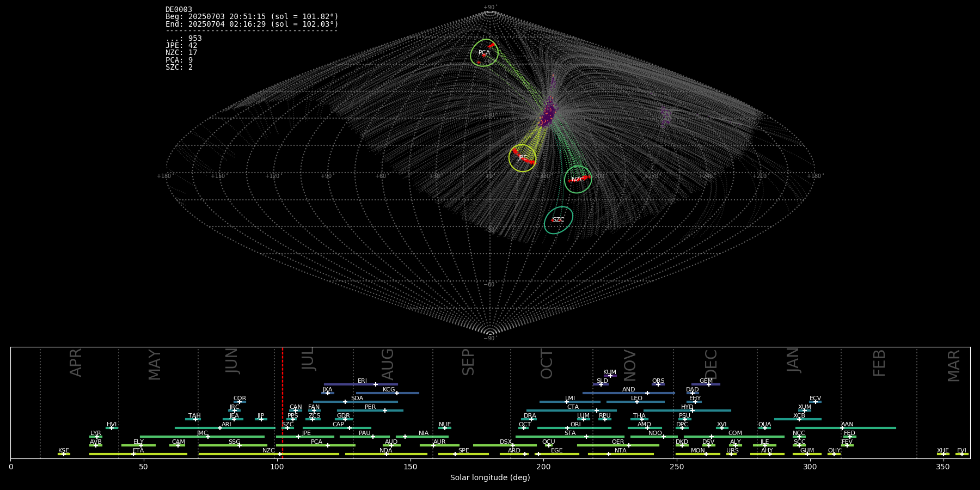Click the ARI shower label in timeline

[x=226, y=424]
